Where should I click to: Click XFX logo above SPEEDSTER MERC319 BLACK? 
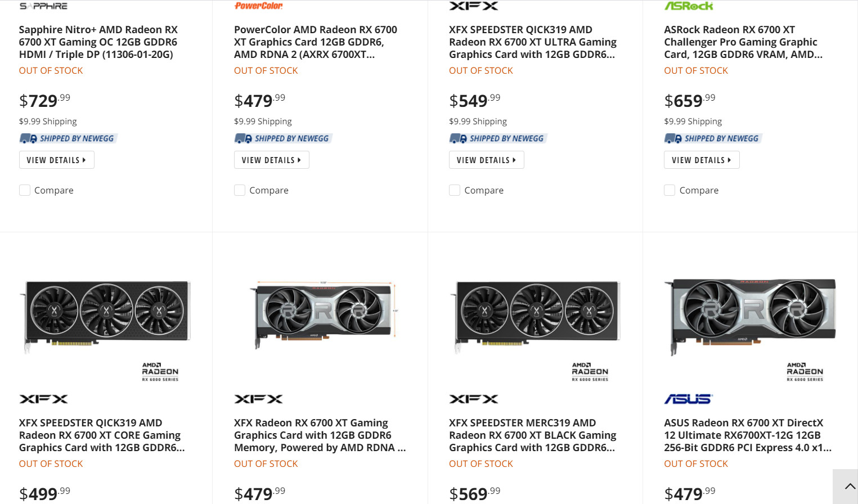point(473,399)
